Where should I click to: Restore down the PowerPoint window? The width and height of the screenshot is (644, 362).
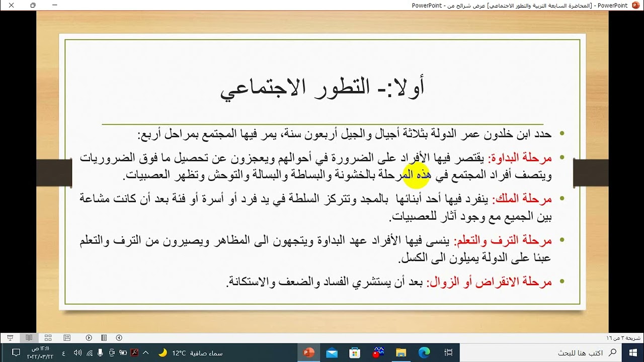click(33, 5)
